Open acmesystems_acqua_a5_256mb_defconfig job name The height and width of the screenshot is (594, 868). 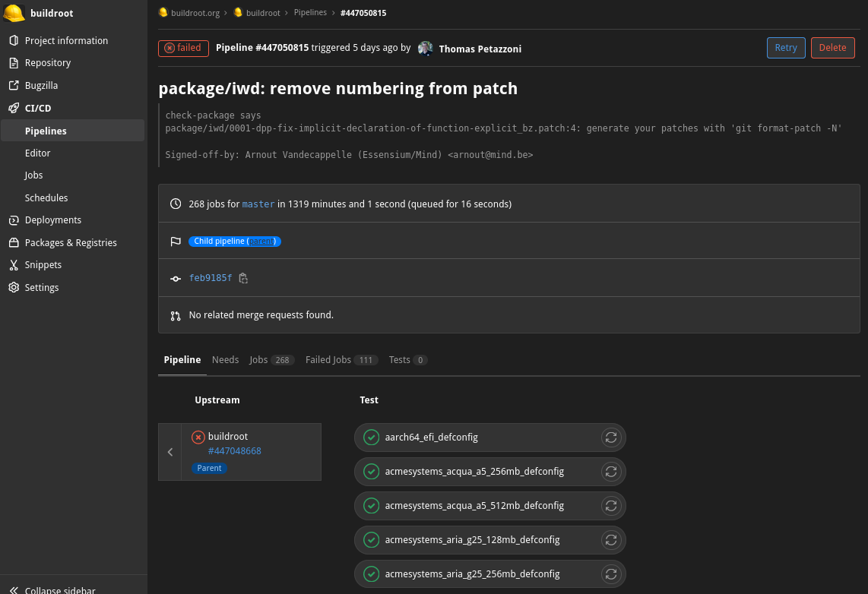pos(474,472)
